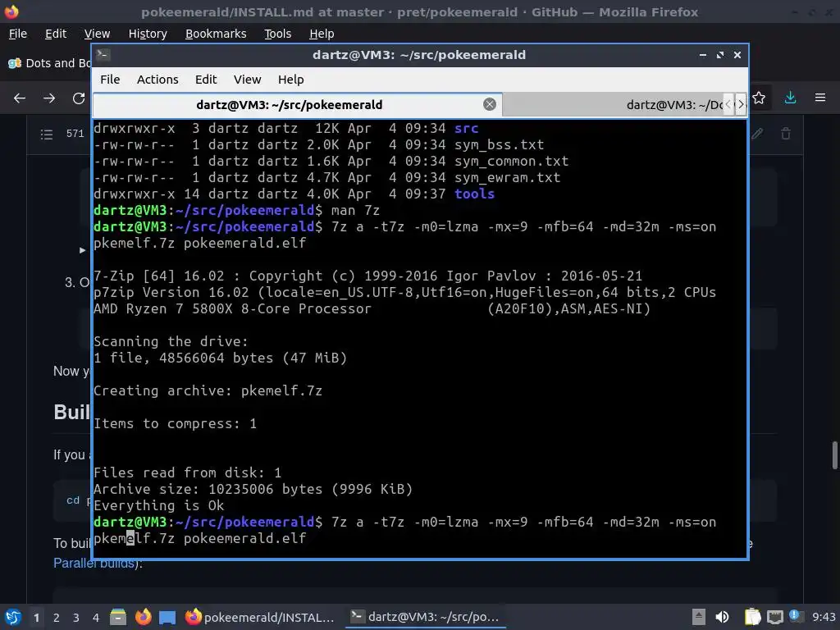Open the terminal File menu
This screenshot has width=840, height=630.
pos(110,80)
